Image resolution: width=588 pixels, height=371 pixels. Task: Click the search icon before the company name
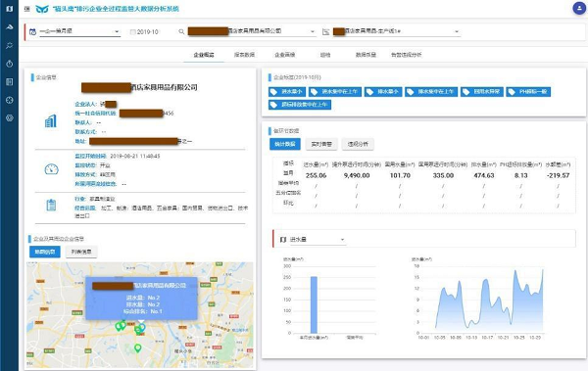[x=181, y=32]
